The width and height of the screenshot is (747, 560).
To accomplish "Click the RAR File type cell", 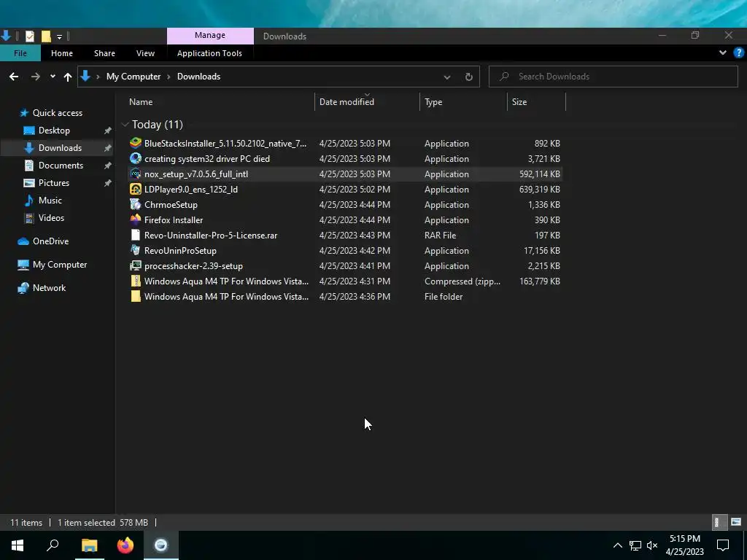I will 440,236.
